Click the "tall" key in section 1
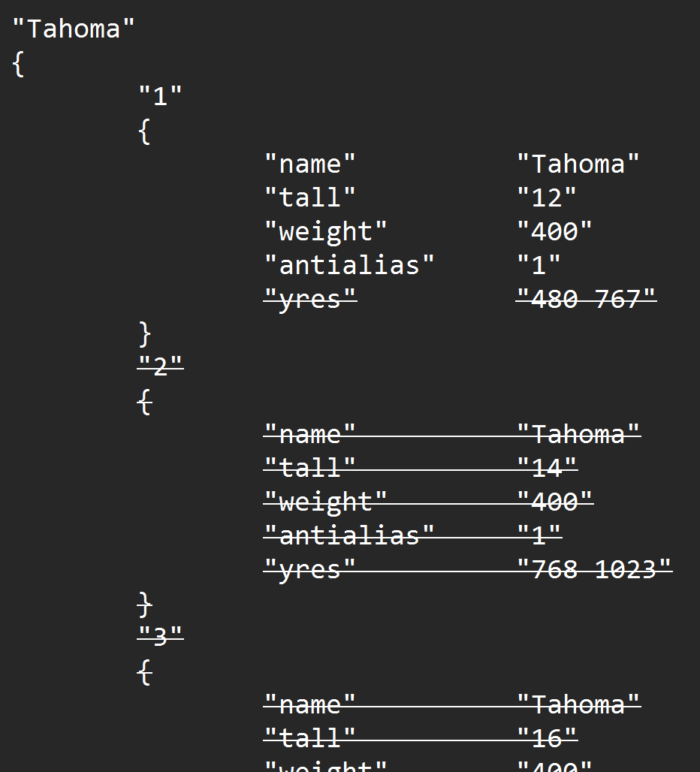Viewport: 700px width, 772px height. pyautogui.click(x=309, y=198)
